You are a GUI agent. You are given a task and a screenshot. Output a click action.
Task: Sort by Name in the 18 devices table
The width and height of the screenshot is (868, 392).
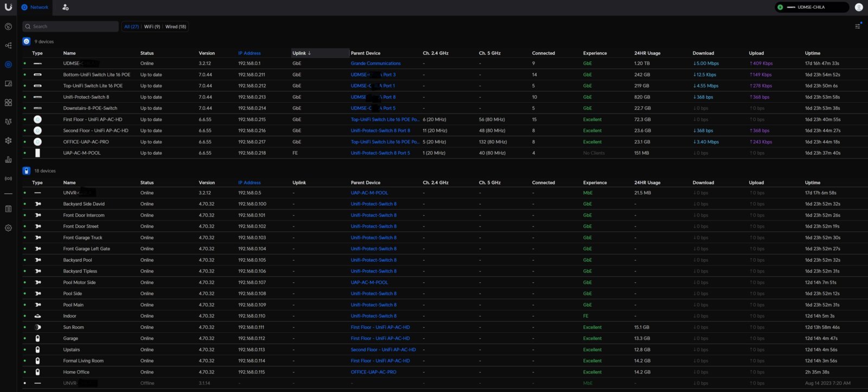tap(69, 182)
